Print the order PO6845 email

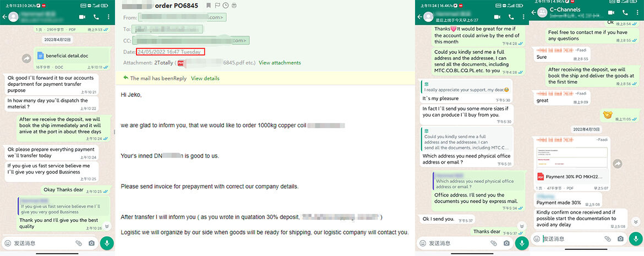point(234,6)
